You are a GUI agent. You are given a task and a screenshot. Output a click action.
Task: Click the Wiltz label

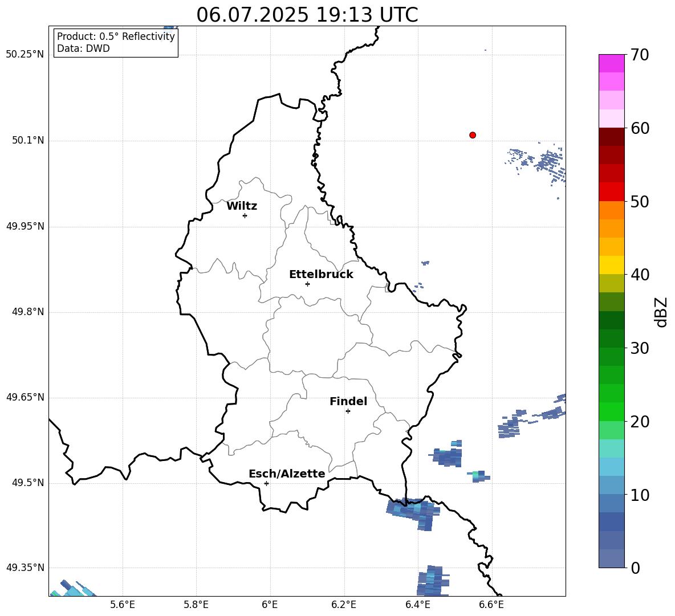(x=242, y=206)
